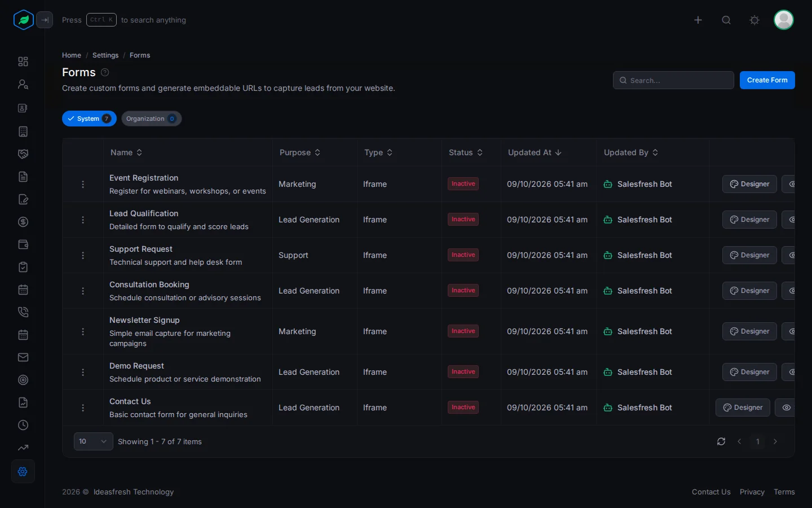Open the document-with-pencil icon in the sidebar
The width and height of the screenshot is (812, 508).
tap(23, 199)
